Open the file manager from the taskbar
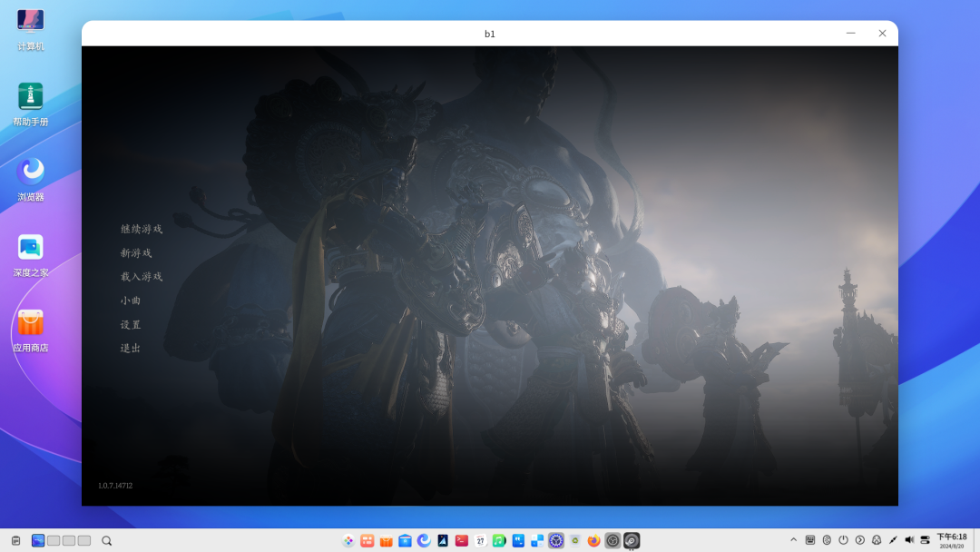 [404, 539]
